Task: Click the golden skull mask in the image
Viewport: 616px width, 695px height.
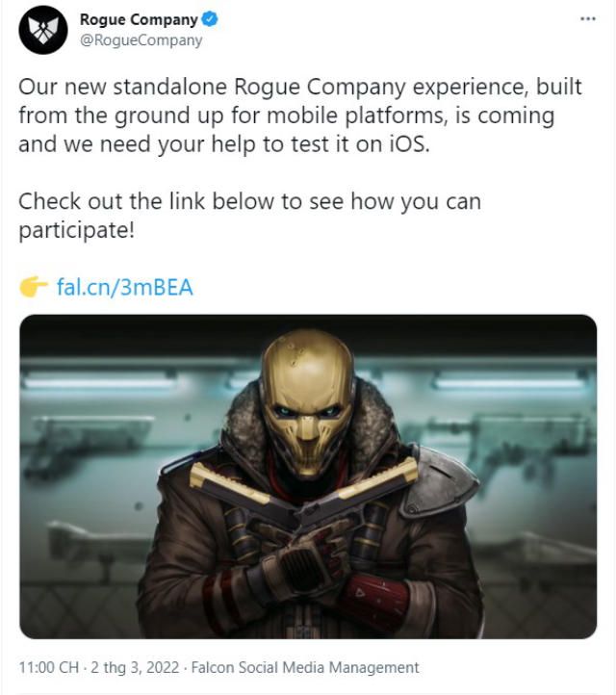Action: point(307,402)
